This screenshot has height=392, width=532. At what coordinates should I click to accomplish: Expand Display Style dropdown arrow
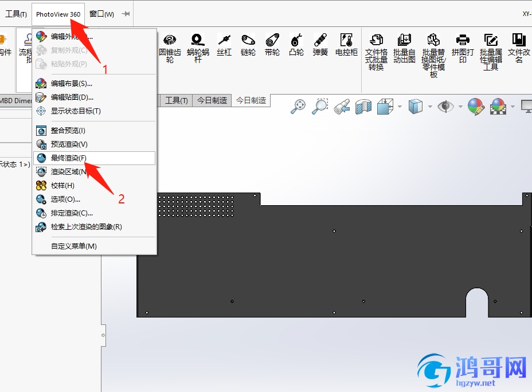pyautogui.click(x=430, y=107)
